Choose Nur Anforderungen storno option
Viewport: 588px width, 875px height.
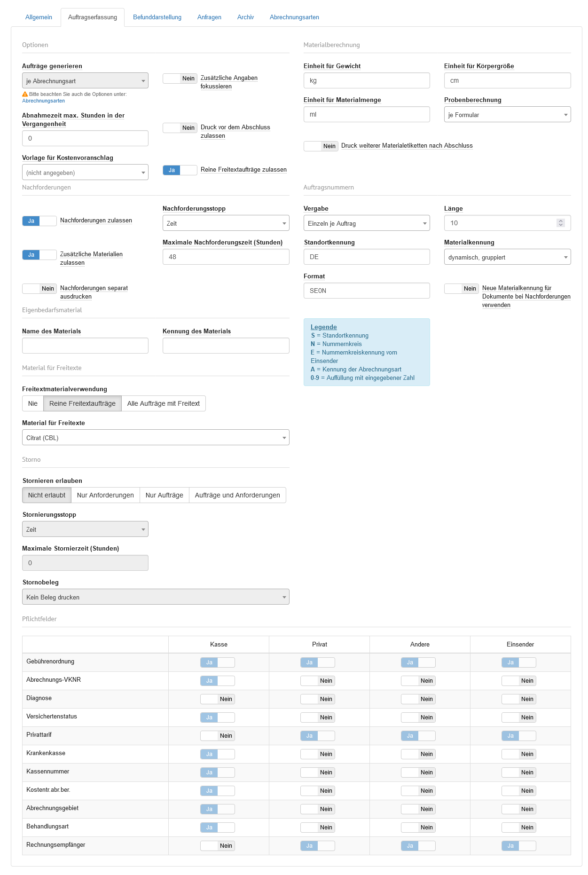coord(105,495)
